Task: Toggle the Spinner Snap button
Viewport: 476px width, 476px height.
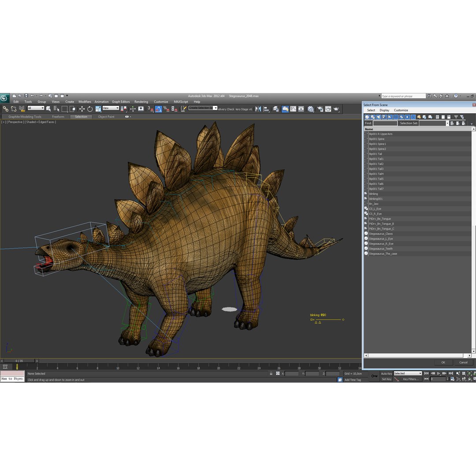Action: [x=174, y=109]
